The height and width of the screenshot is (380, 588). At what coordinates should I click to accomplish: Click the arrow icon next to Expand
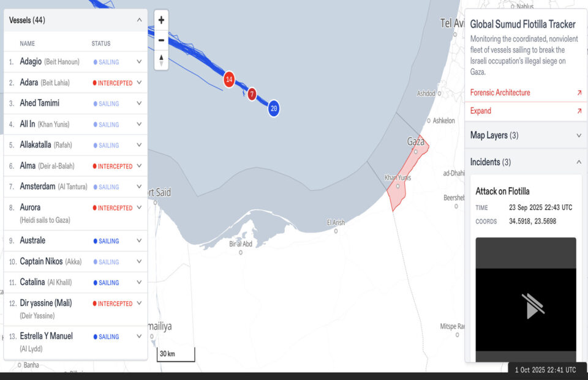coord(579,111)
